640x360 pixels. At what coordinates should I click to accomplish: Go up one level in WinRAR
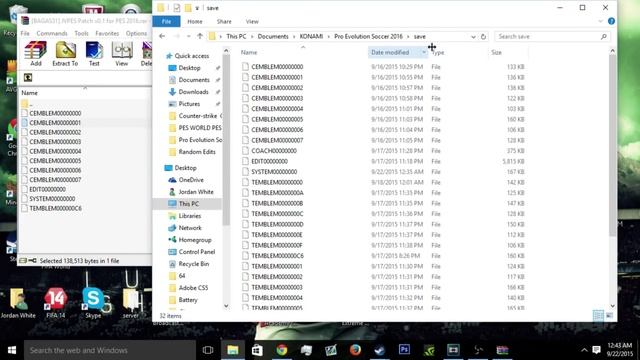tap(28, 78)
